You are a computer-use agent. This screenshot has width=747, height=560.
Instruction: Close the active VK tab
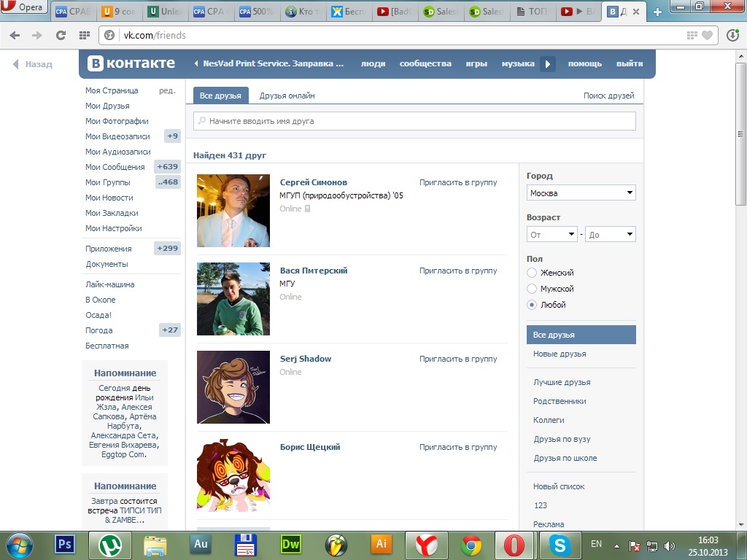point(635,12)
